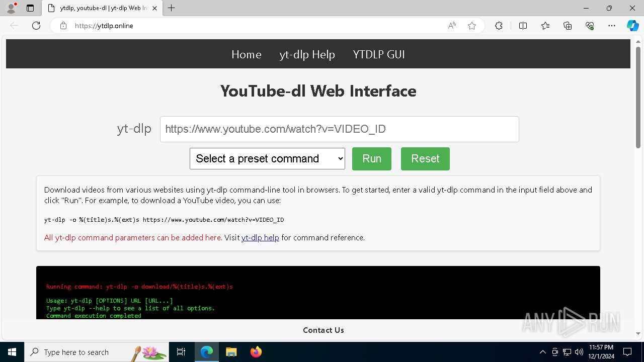The width and height of the screenshot is (644, 362).
Task: Click the YouTube-dl Web Interface heading
Action: point(318,91)
